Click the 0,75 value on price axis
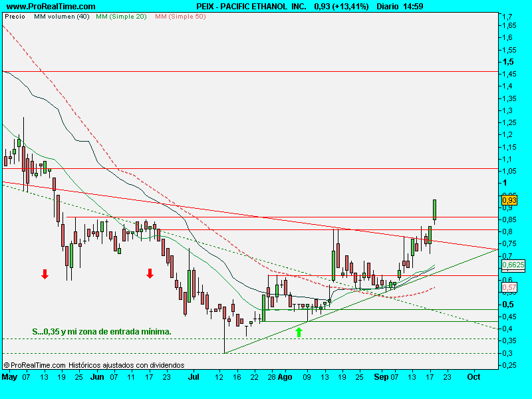 [509, 243]
